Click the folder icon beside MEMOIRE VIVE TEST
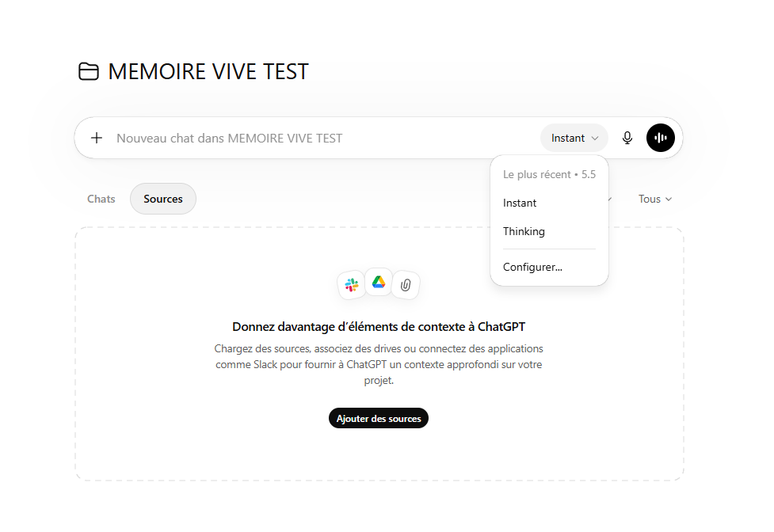The height and width of the screenshot is (532, 774). click(89, 71)
